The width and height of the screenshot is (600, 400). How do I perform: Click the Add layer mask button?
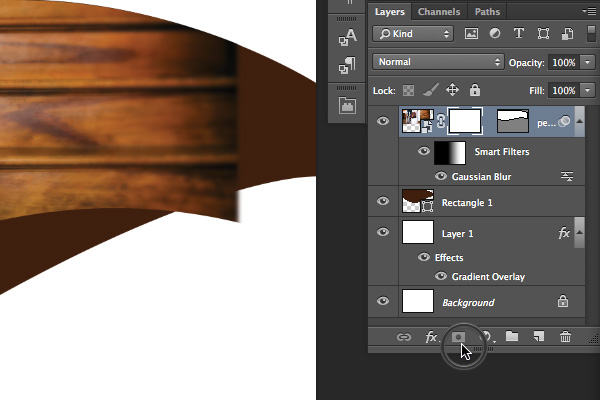(x=458, y=337)
